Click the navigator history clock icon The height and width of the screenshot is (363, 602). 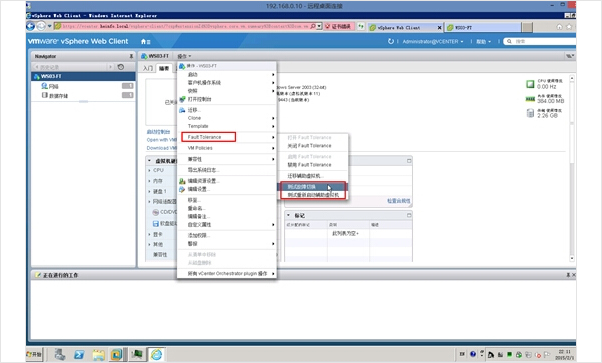121,67
